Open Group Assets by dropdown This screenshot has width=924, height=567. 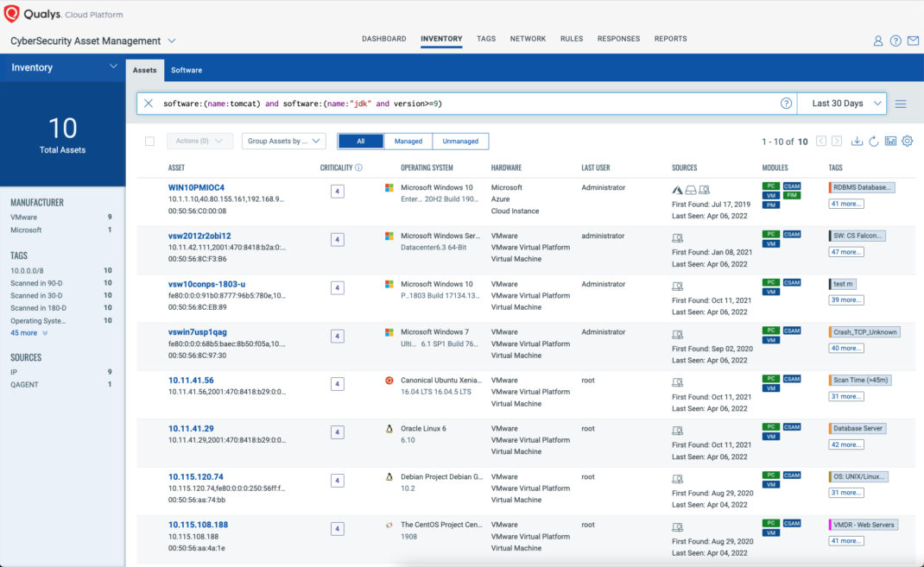[283, 142]
